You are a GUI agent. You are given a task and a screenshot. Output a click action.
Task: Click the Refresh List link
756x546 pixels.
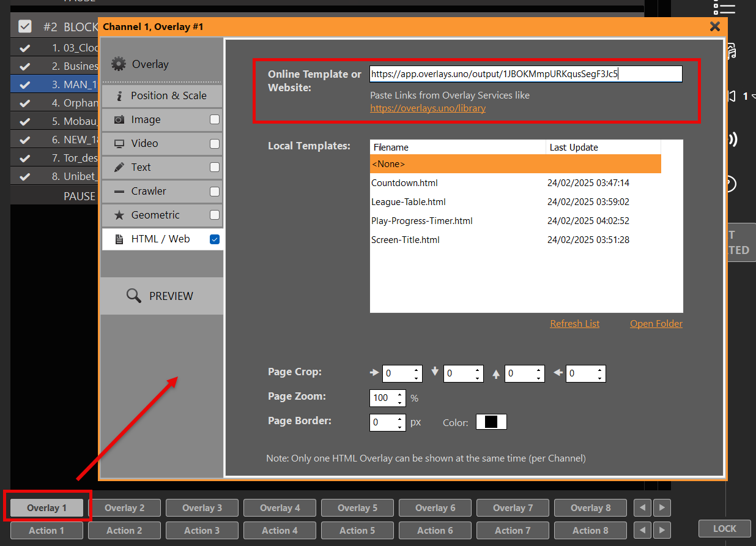[574, 324]
